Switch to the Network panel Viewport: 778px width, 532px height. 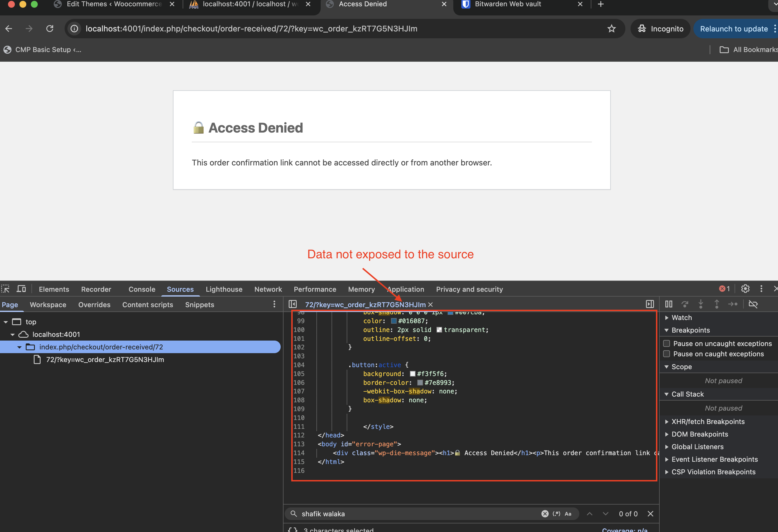pyautogui.click(x=268, y=289)
